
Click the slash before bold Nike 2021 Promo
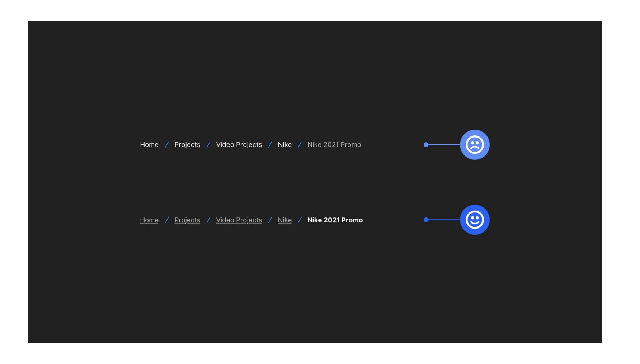coord(300,220)
